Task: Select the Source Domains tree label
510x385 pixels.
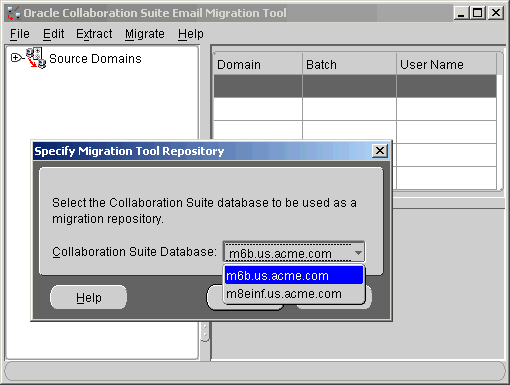Action: point(95,59)
